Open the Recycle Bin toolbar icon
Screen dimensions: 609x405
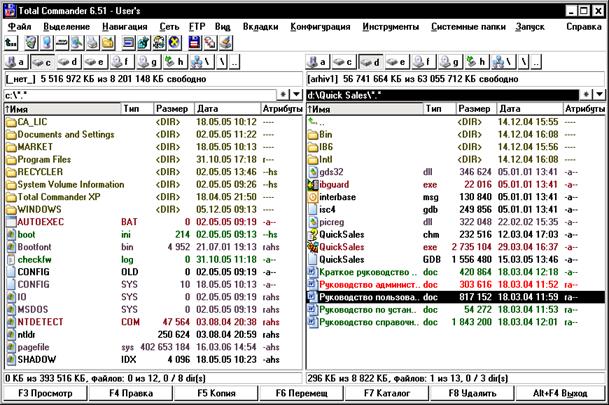pyautogui.click(x=31, y=43)
